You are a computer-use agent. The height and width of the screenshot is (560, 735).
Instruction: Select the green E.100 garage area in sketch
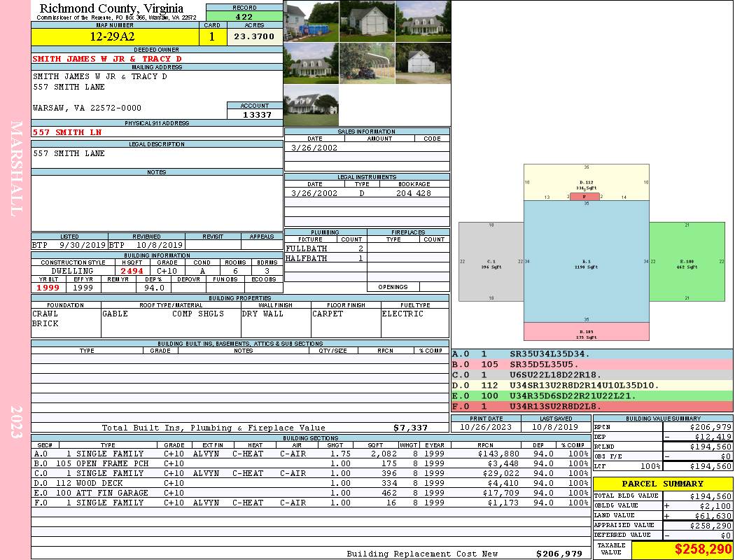click(x=686, y=262)
